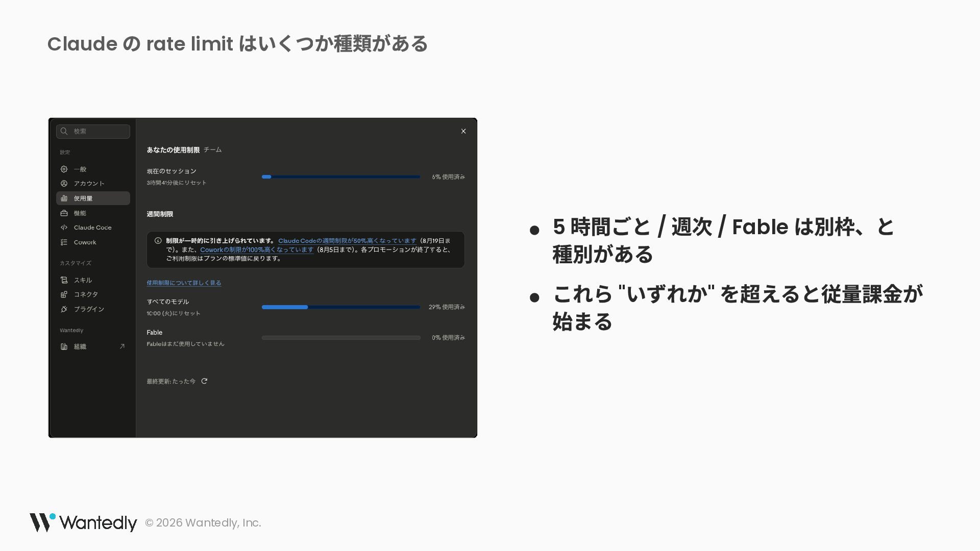Click the connector icon beside コネクタ
This screenshot has width=980, height=551.
coord(64,294)
